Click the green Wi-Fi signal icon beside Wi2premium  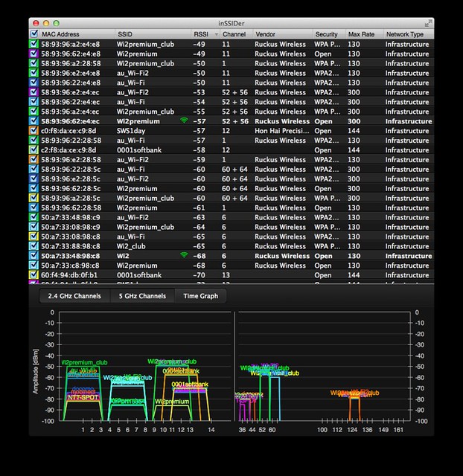click(x=184, y=120)
